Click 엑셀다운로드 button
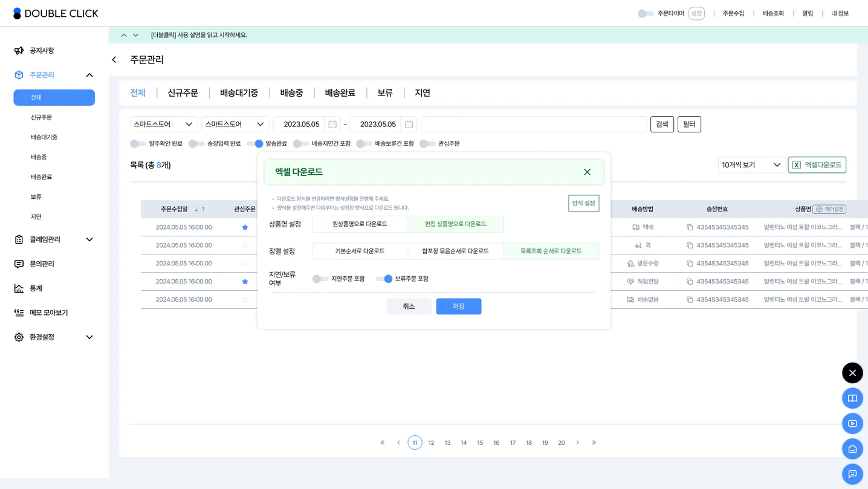Image resolution: width=868 pixels, height=489 pixels. (817, 165)
